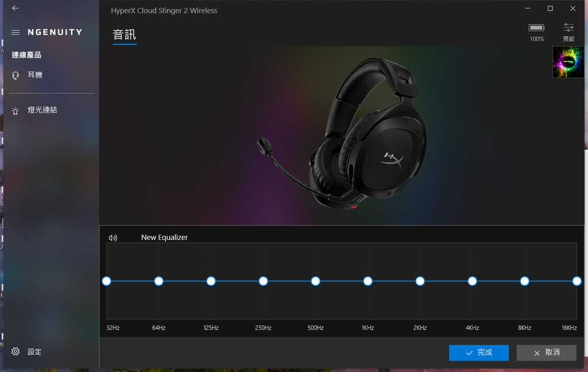Cancel equalizer editing with 取消 button
The height and width of the screenshot is (372, 588).
click(x=547, y=353)
